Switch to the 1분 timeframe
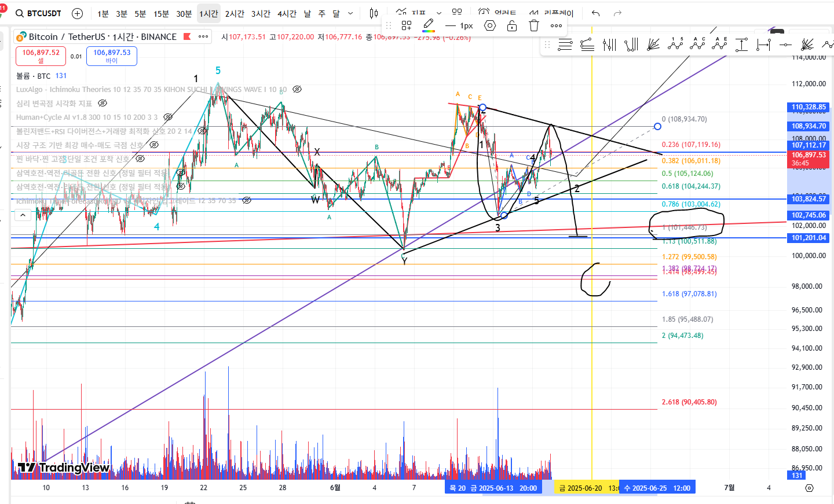Viewport: 834px width, 504px height. coord(103,13)
